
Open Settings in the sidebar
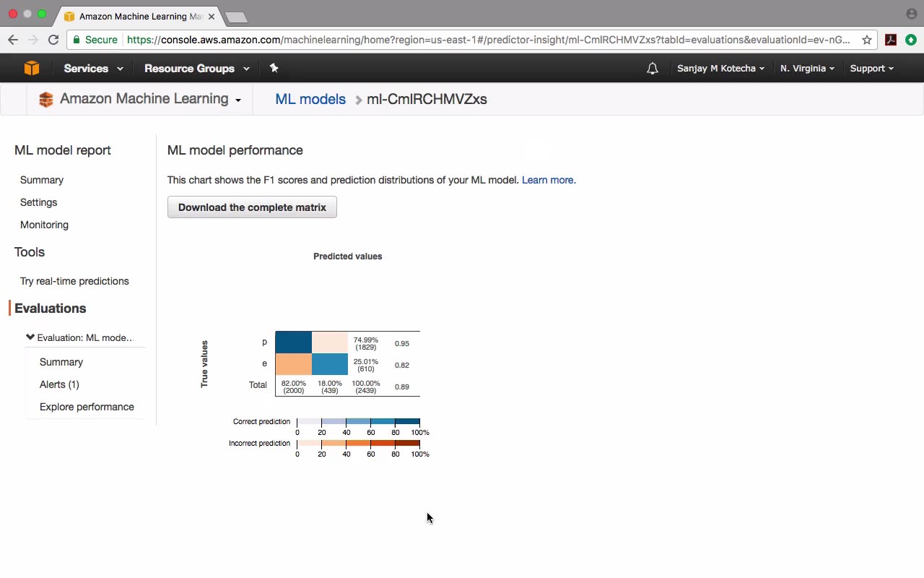[x=38, y=202]
